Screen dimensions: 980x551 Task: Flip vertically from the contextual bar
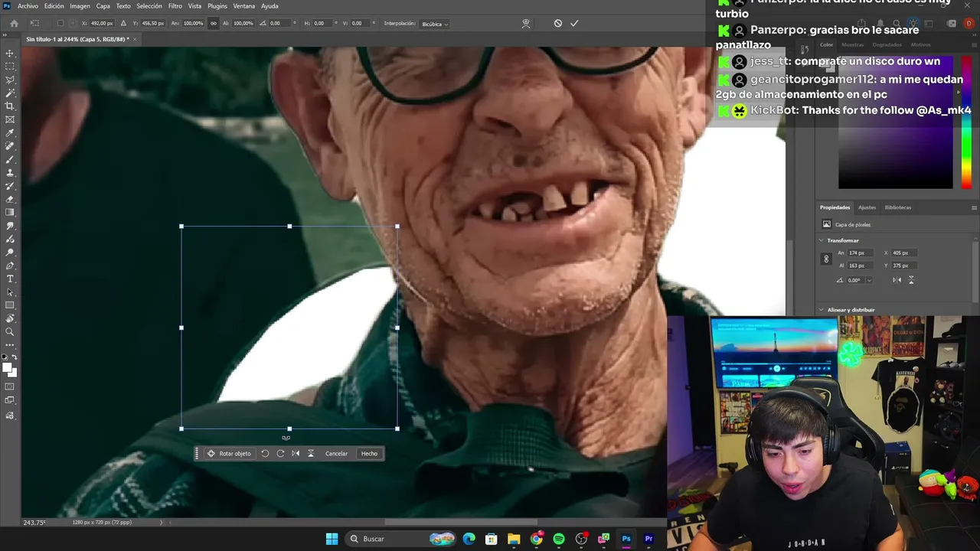pyautogui.click(x=311, y=454)
